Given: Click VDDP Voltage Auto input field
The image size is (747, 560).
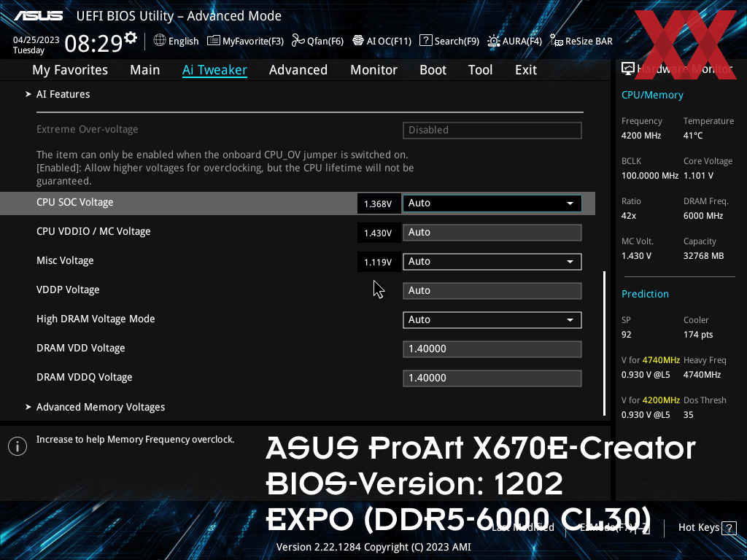Looking at the screenshot, I should pyautogui.click(x=492, y=291).
